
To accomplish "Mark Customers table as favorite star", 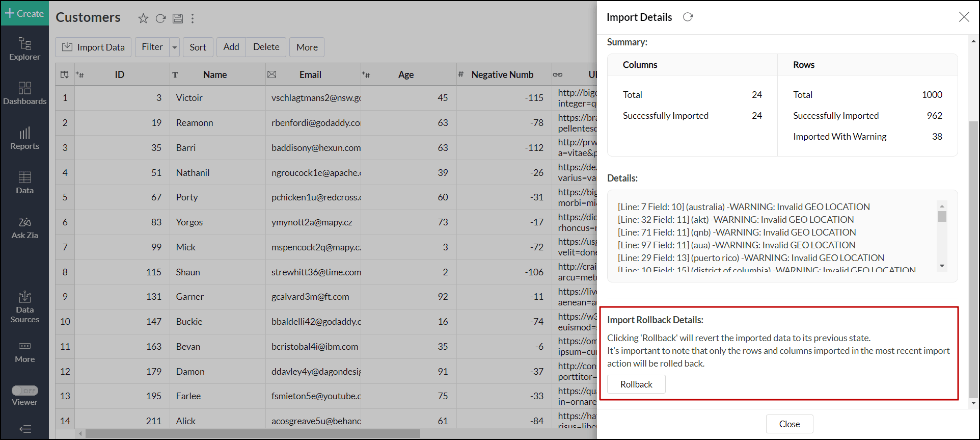I will coord(143,19).
